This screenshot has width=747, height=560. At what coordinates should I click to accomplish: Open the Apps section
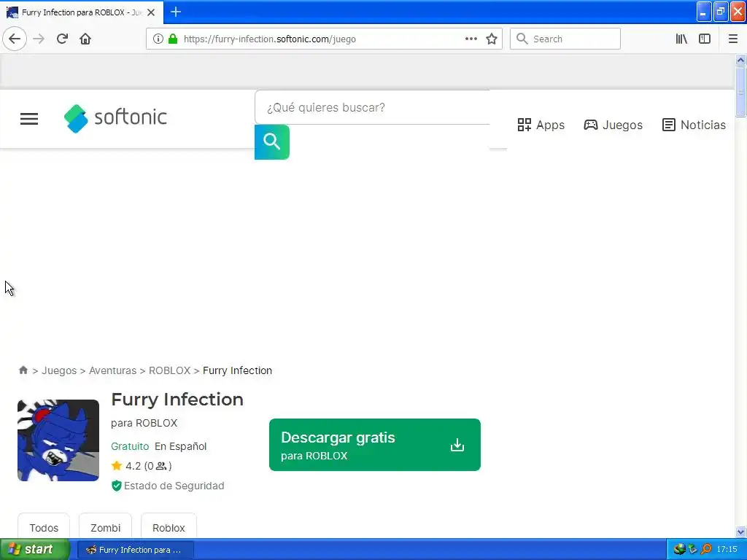click(541, 125)
